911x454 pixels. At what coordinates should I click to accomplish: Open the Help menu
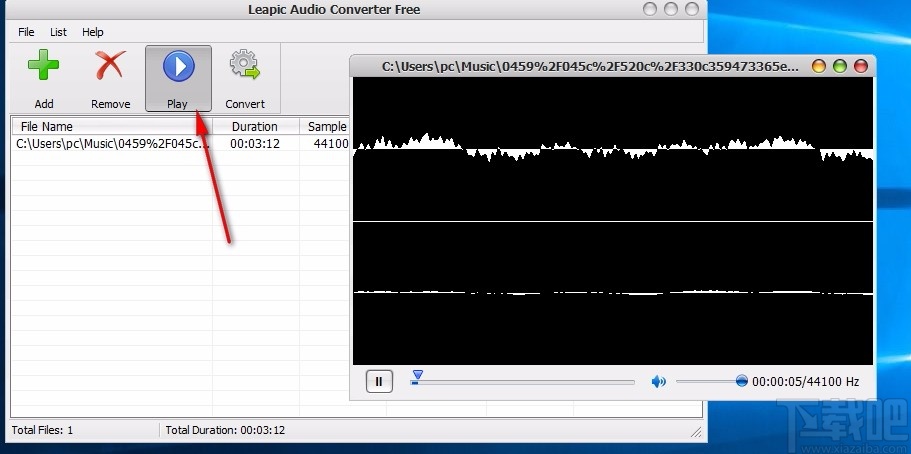point(92,32)
